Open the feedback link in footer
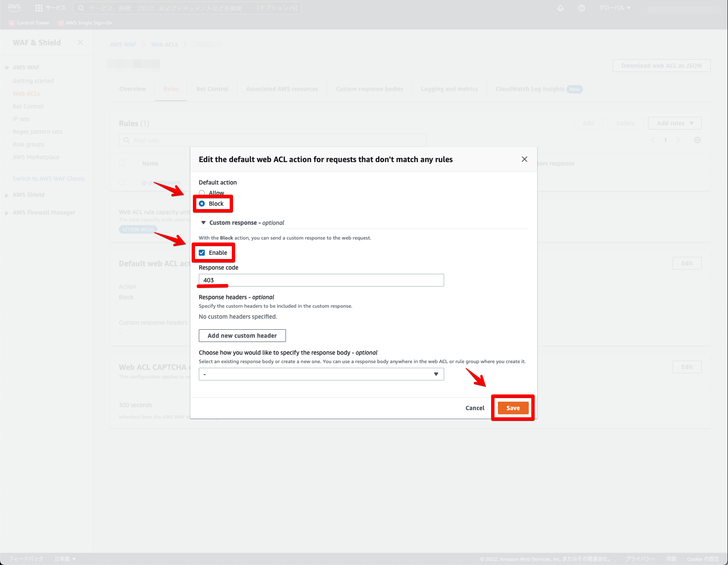Viewport: 728px width, 565px height. [26, 559]
